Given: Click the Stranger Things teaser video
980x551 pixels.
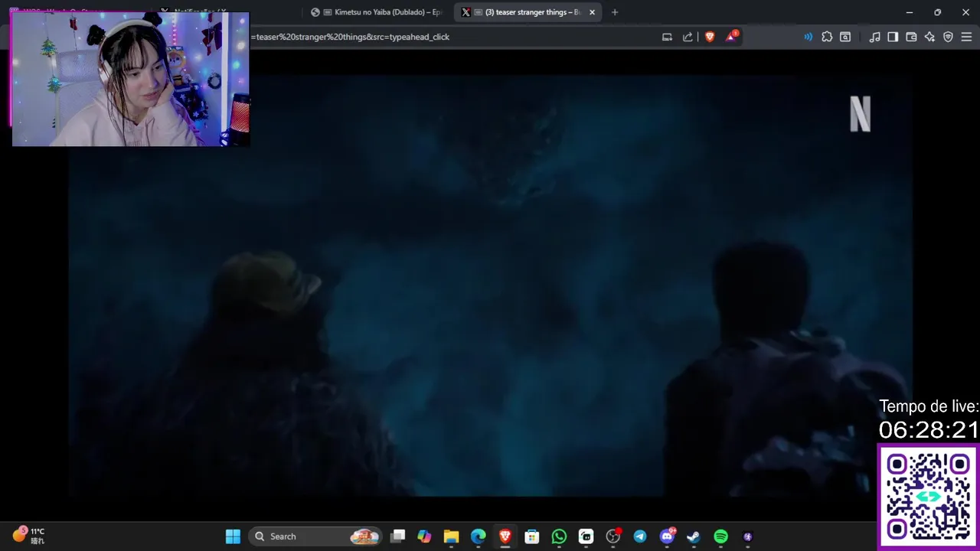Looking at the screenshot, I should [x=490, y=285].
